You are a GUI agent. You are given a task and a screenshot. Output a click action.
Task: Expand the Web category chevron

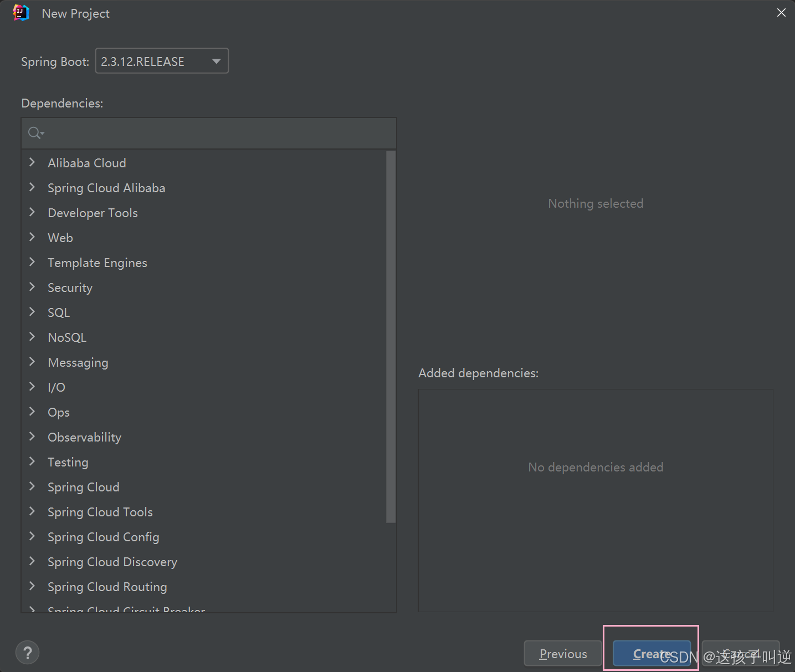[x=32, y=237]
